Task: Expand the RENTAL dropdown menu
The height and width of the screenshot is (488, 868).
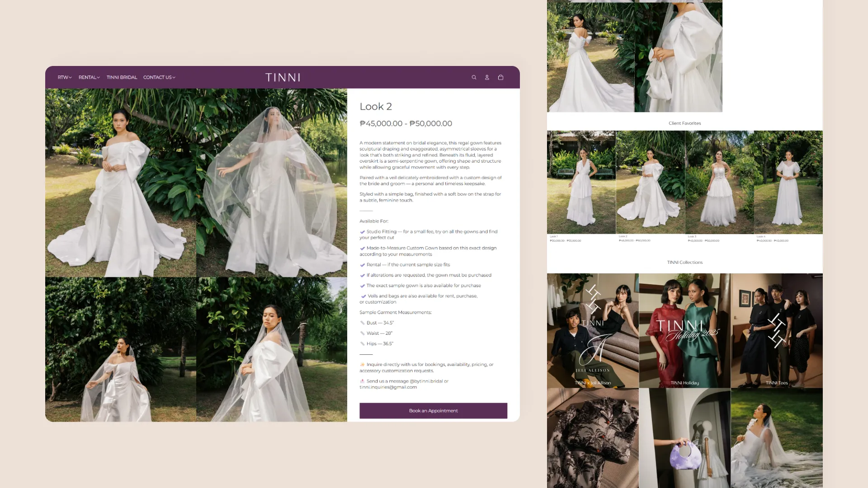Action: pos(89,77)
